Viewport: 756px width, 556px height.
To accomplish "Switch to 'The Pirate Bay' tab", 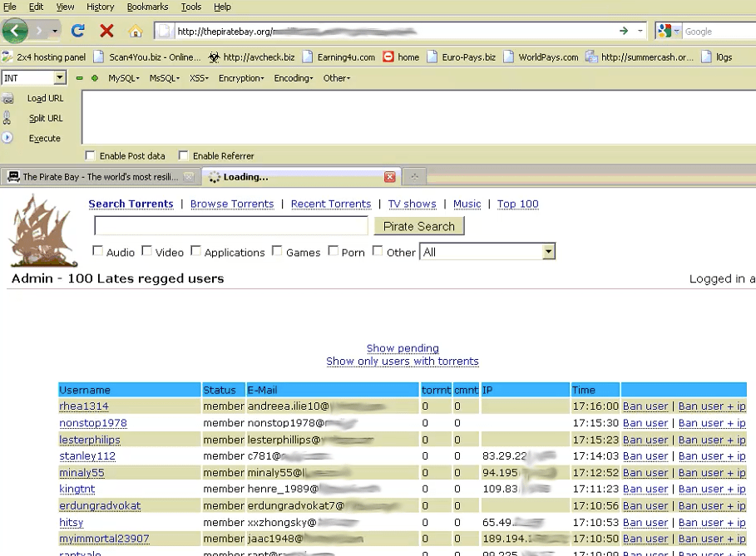I will (x=91, y=176).
